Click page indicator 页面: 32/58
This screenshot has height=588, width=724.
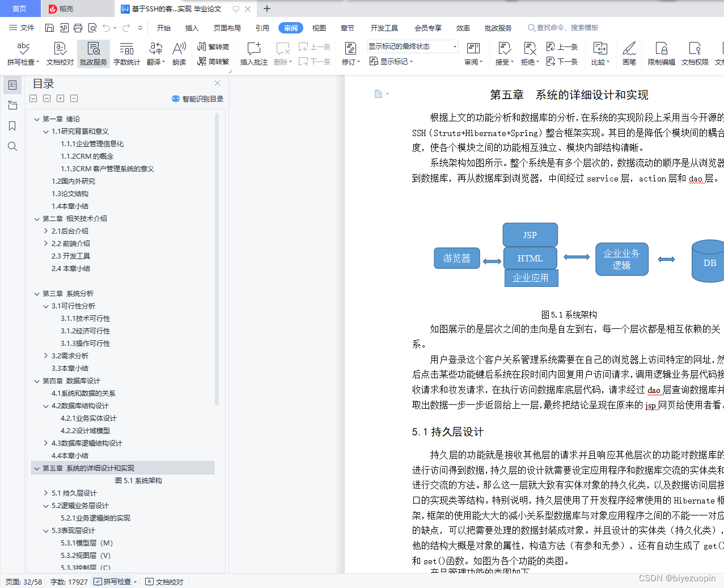click(24, 582)
